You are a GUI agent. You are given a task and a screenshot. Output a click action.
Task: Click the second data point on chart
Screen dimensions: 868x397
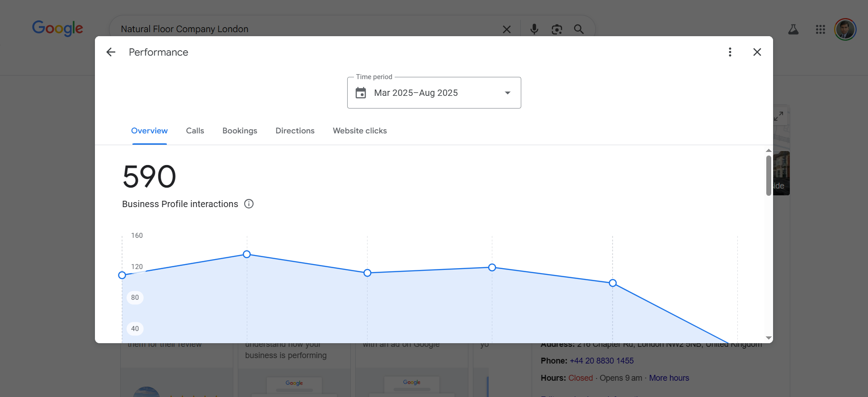[247, 255]
